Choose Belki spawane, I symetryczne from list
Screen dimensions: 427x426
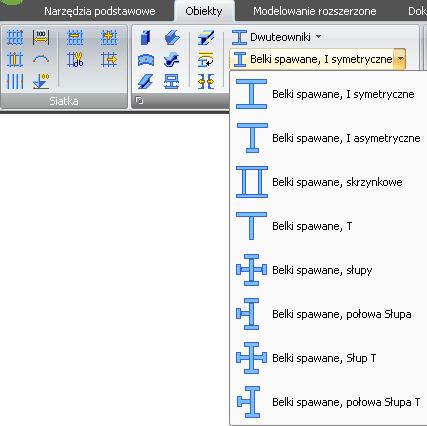tap(328, 94)
